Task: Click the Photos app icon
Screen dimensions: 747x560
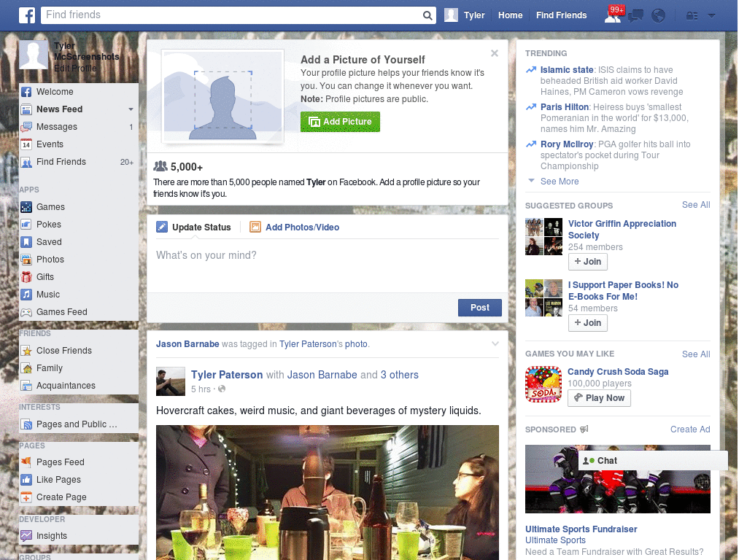Action: tap(26, 260)
